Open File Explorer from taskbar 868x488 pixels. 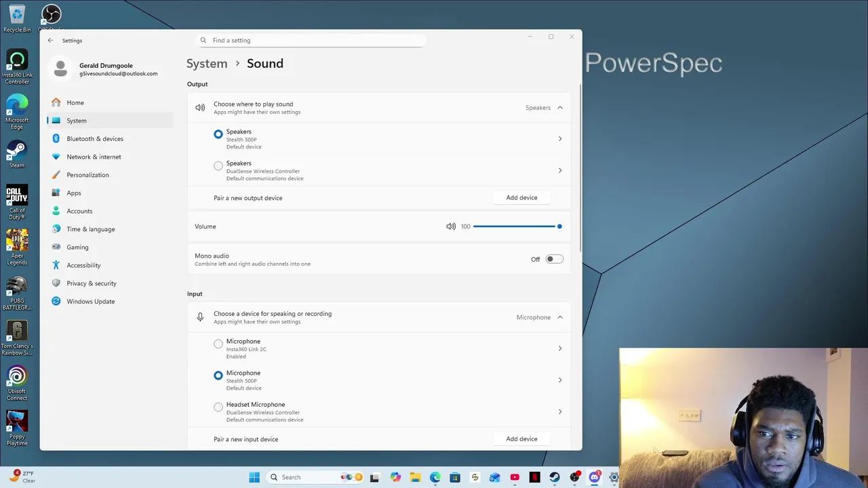pyautogui.click(x=415, y=477)
